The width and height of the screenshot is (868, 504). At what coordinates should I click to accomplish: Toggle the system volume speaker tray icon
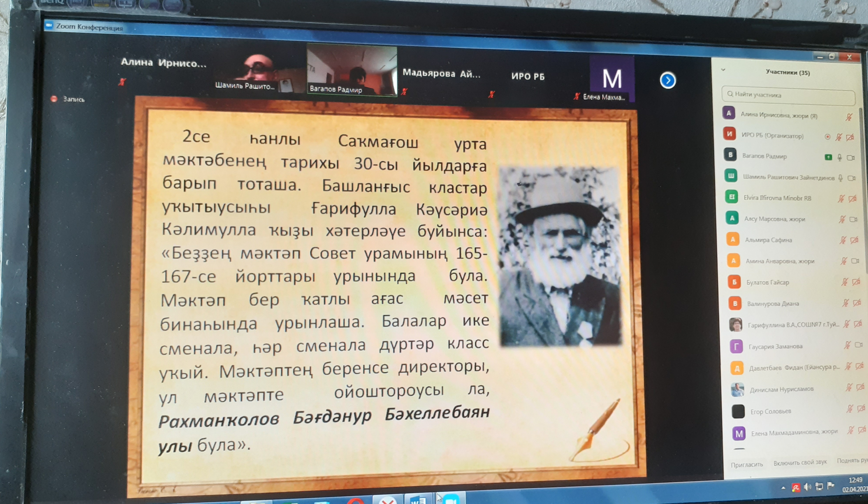tap(807, 487)
